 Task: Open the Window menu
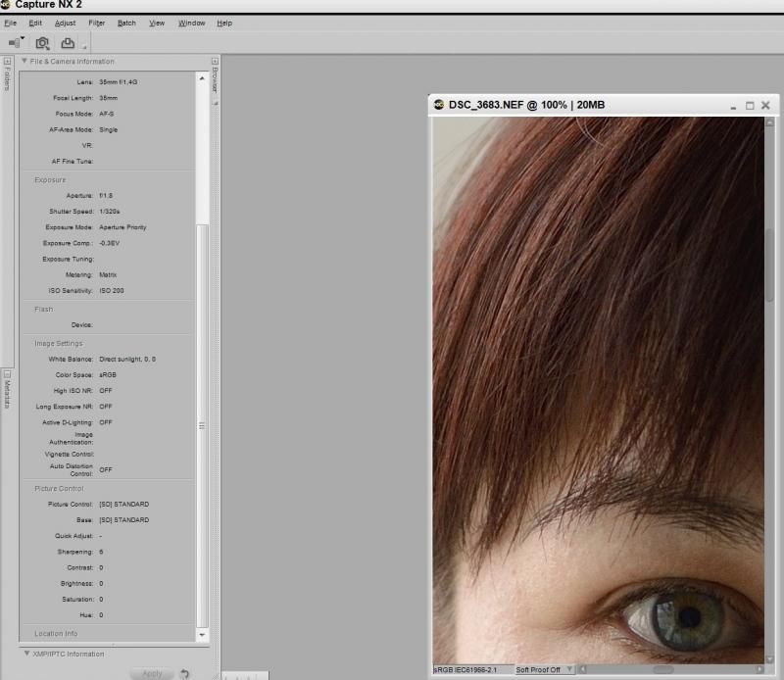[x=191, y=23]
